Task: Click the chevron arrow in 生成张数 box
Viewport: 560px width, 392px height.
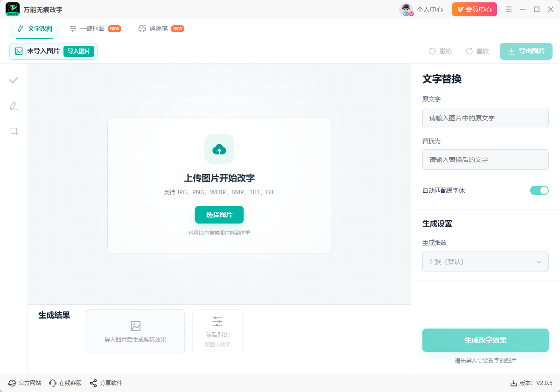Action: (539, 262)
